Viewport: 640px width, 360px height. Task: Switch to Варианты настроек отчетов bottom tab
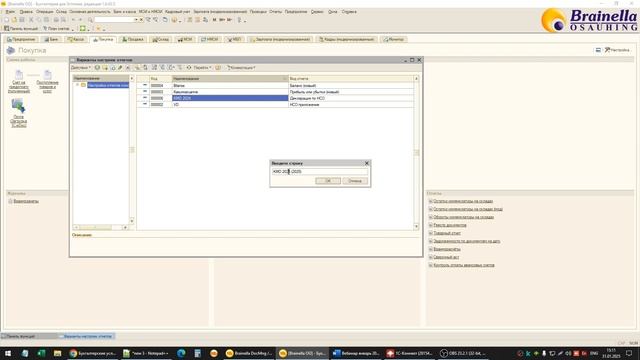[x=86, y=336]
